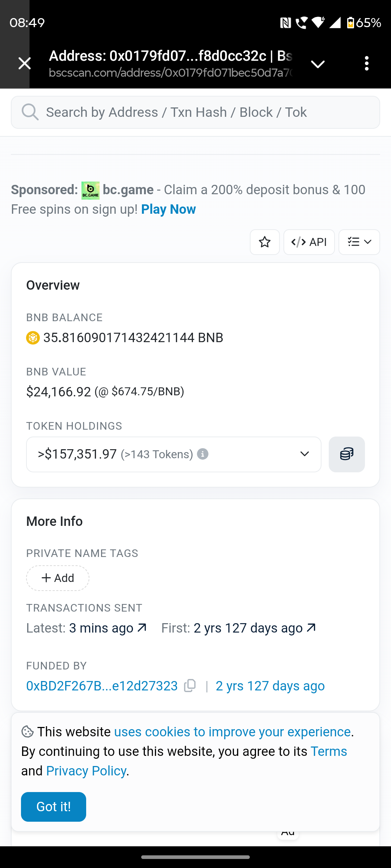Tap the info icon next to 143 Tokens
Screen dimensions: 391x868
point(203,454)
